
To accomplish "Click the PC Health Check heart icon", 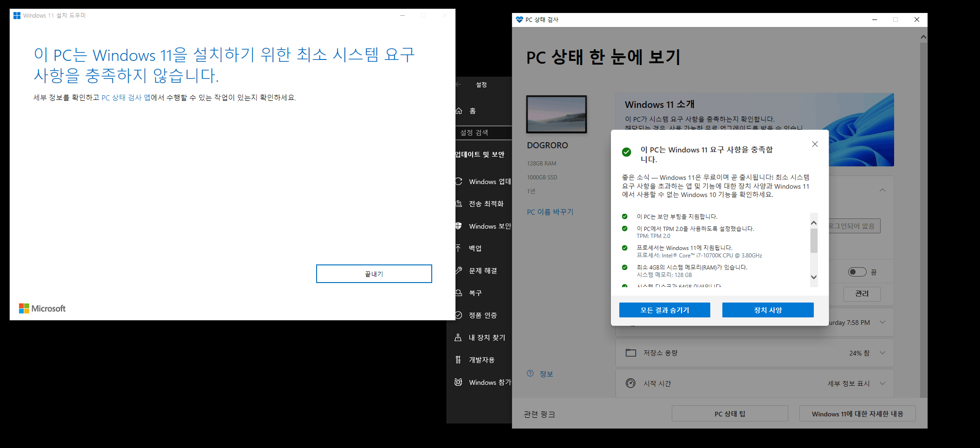I will 519,20.
